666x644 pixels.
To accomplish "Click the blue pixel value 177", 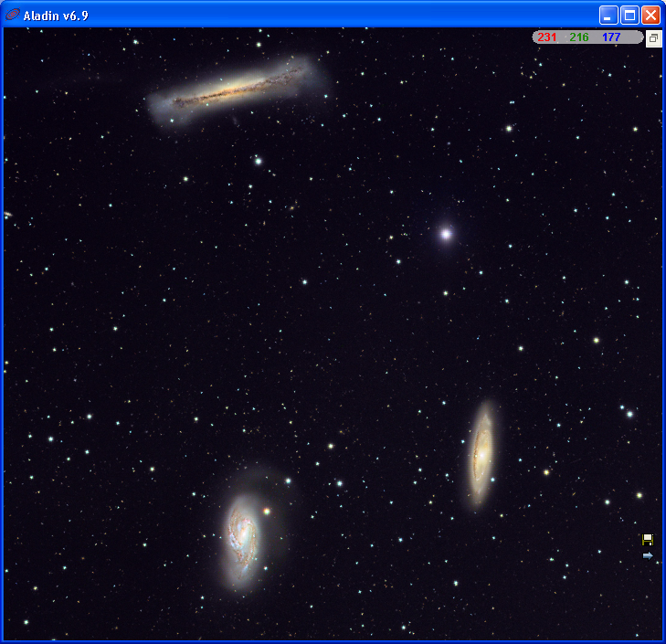I will click(x=611, y=37).
